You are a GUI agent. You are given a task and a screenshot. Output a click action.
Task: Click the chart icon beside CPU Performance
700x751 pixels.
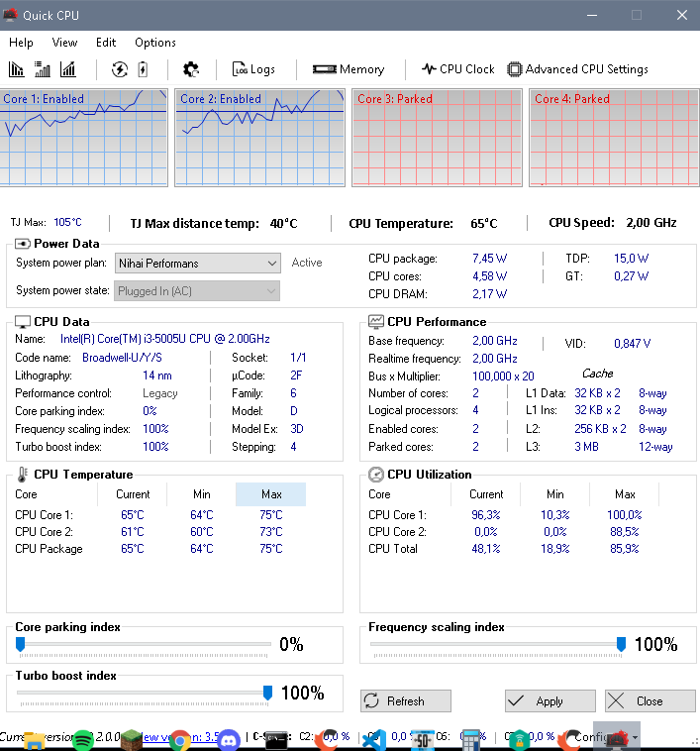coord(376,322)
